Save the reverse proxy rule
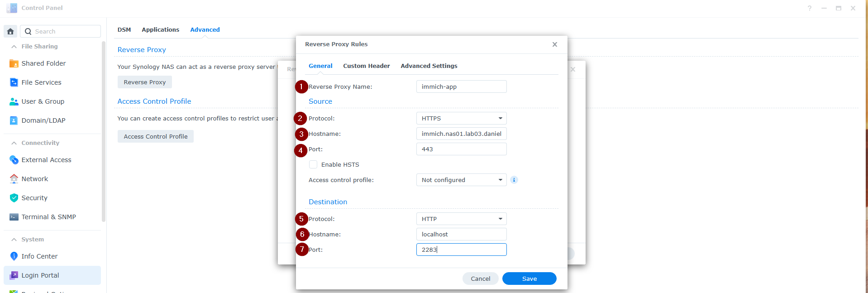Screen dimensions: 868x293 (x=529, y=279)
